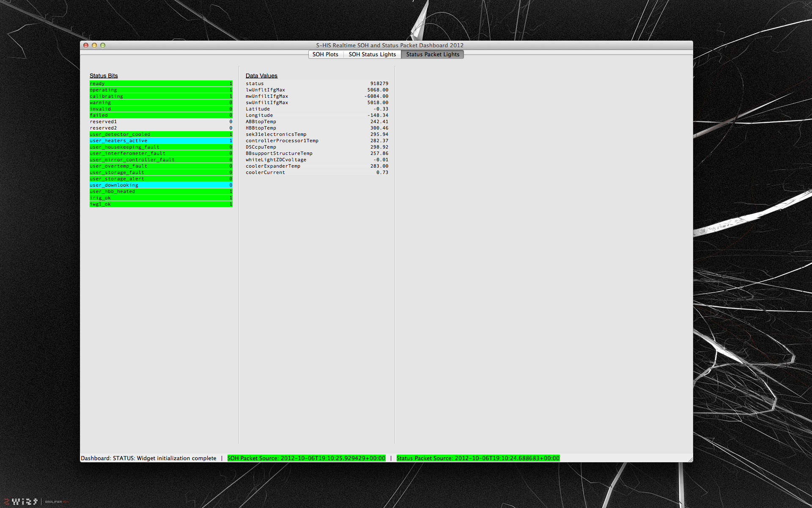Click the green zoom window button

tap(103, 45)
